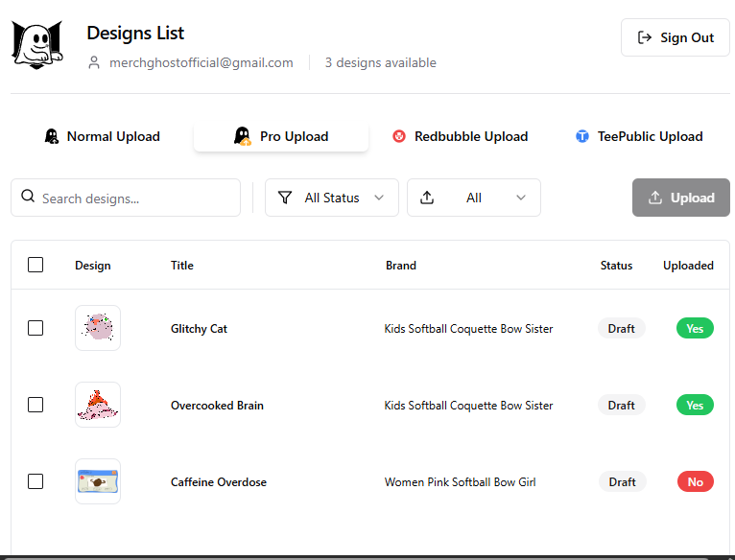Click the gray Upload button

click(681, 198)
